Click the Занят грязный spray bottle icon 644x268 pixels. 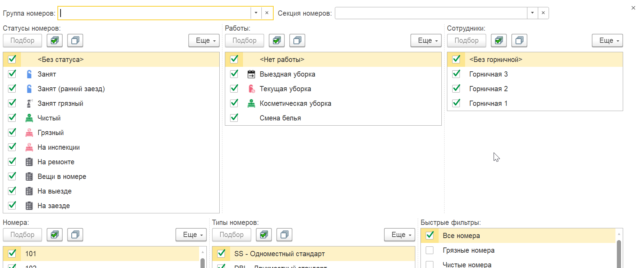[x=29, y=103]
